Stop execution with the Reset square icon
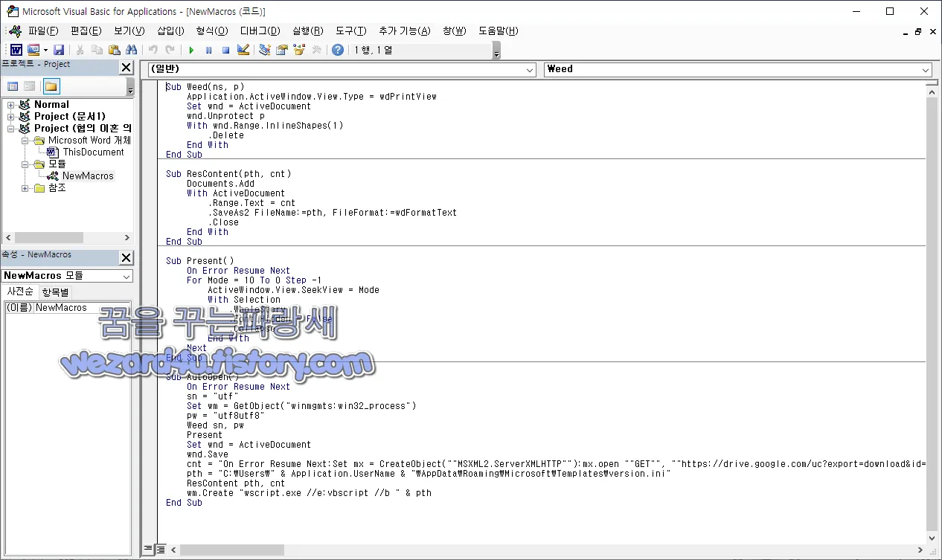The width and height of the screenshot is (942, 560). click(x=225, y=50)
